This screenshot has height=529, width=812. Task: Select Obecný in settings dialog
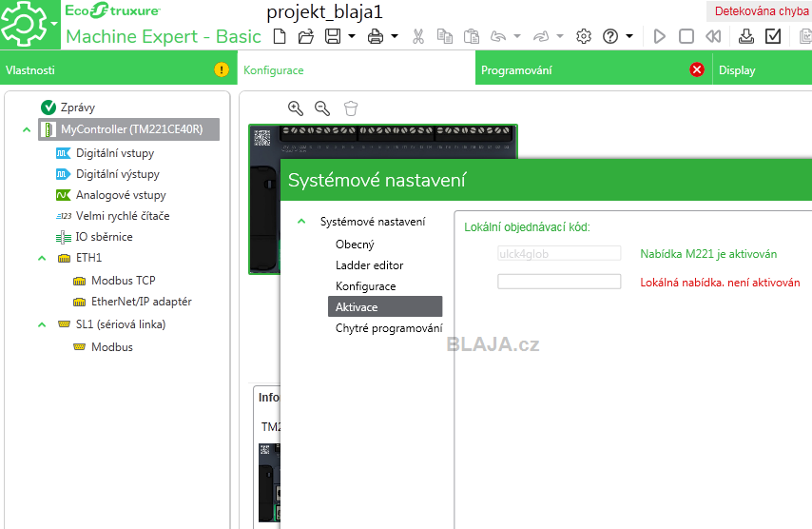(x=355, y=244)
